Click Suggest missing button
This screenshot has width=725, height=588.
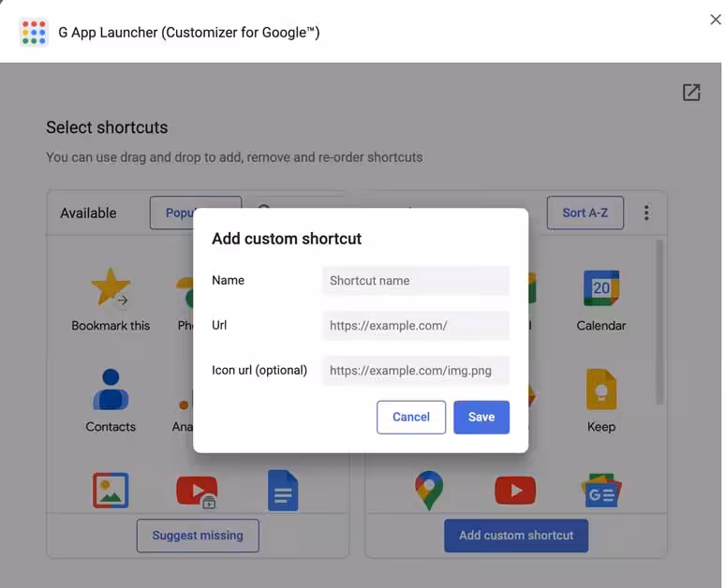198,536
